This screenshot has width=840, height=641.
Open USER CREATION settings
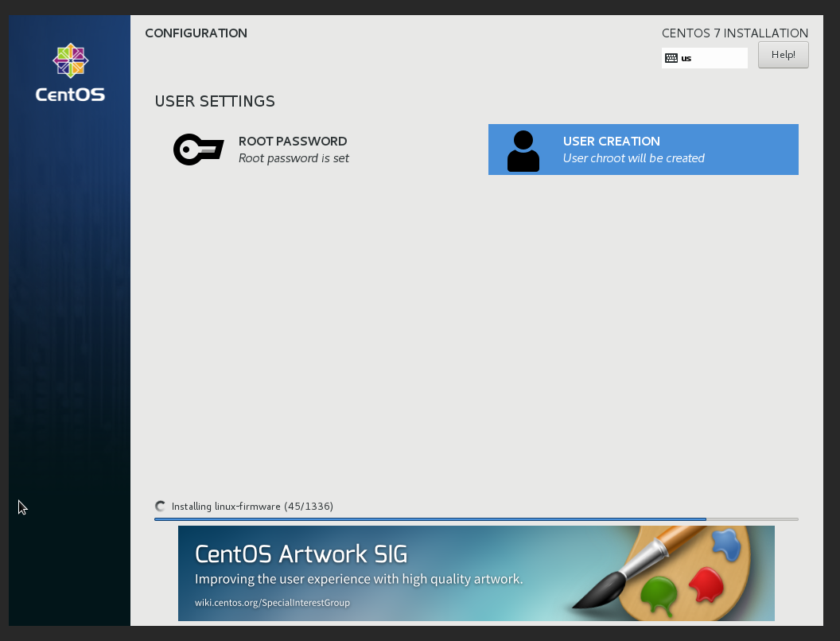644,150
